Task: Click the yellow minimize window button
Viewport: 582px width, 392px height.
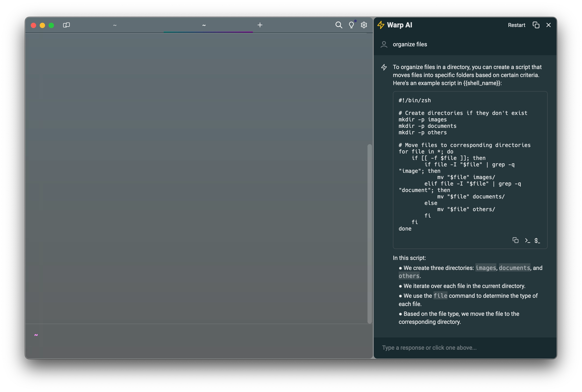Action: [42, 25]
